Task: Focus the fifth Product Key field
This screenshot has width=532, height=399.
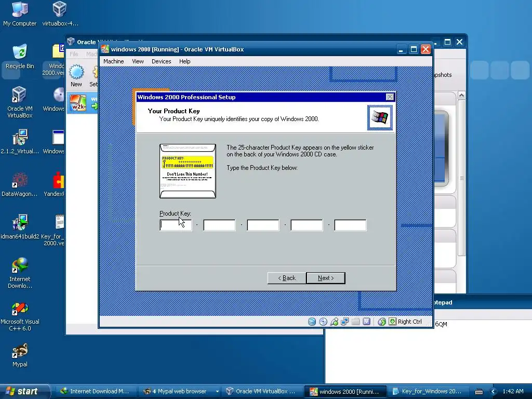Action: coord(351,225)
